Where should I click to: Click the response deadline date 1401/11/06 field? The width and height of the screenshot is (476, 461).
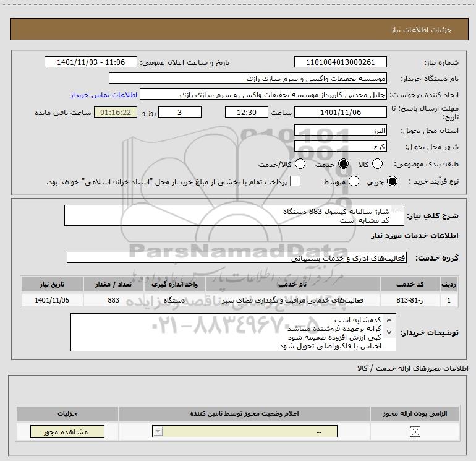tap(340, 112)
